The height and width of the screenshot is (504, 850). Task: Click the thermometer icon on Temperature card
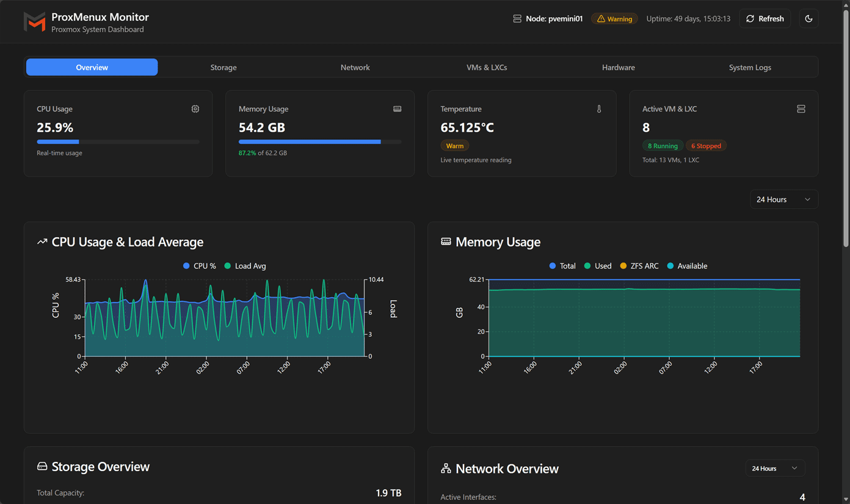[x=599, y=109]
